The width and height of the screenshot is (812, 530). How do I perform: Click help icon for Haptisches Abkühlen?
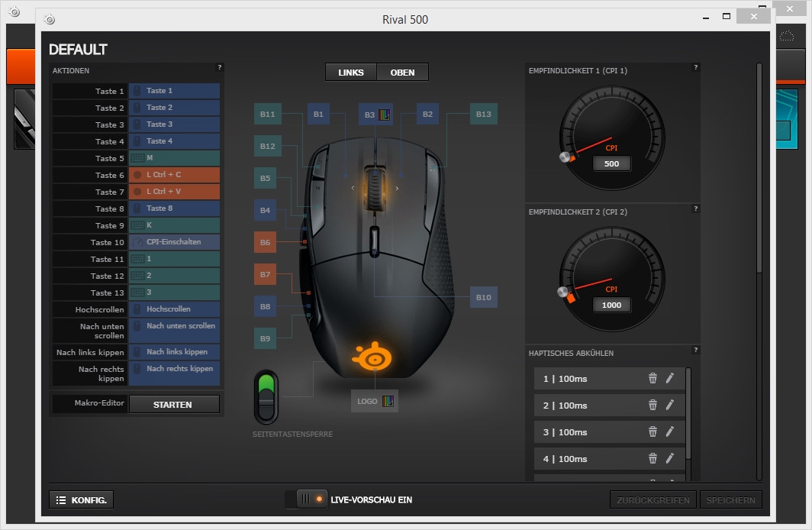[x=695, y=351]
